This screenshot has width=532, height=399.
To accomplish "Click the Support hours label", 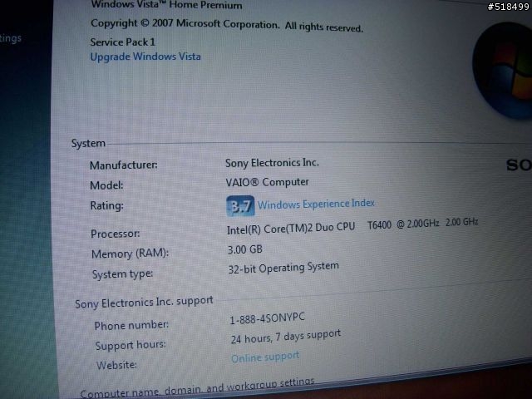I will tap(131, 346).
